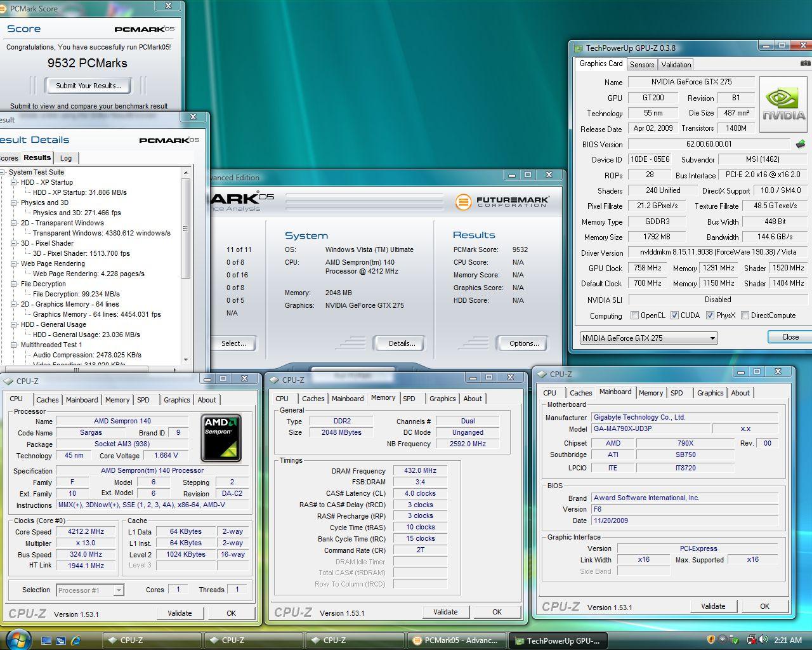Screen dimensions: 812x650
Task: Click the volume speaker tray icon
Action: (x=764, y=640)
